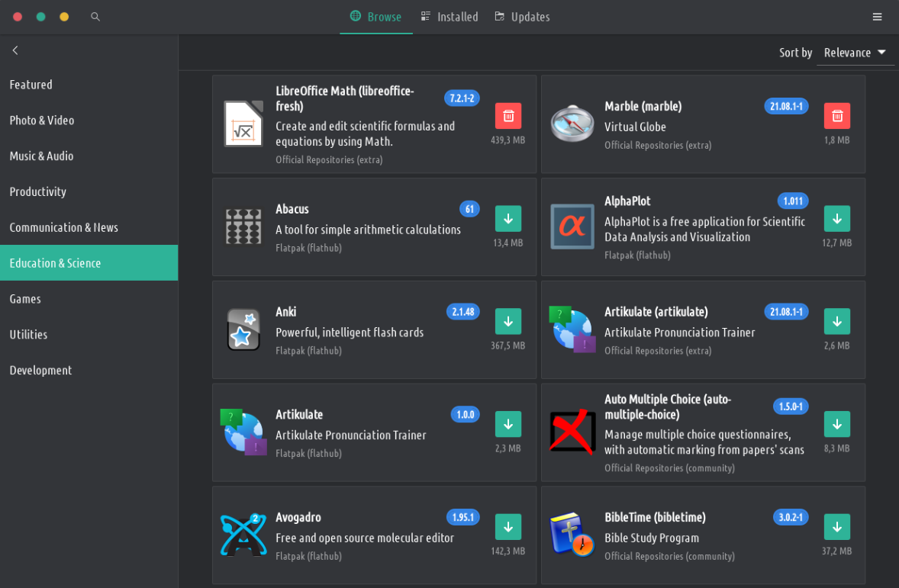This screenshot has height=588, width=899.
Task: Uninstall Marble using the red trash button
Action: click(837, 116)
